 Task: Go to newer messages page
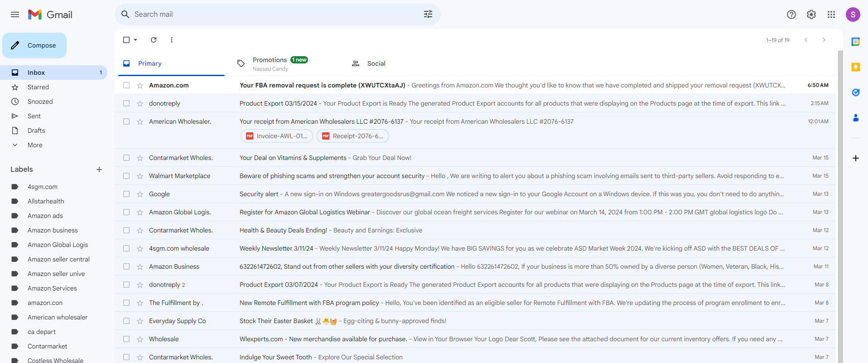806,40
